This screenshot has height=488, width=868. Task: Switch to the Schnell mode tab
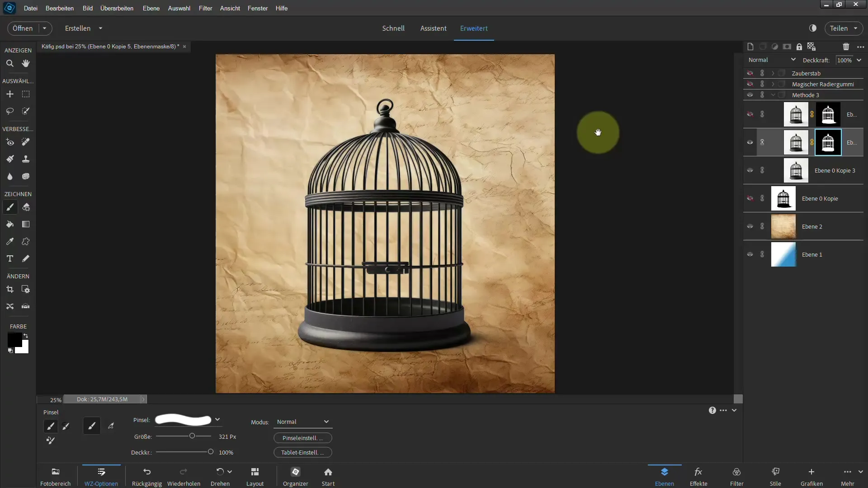click(393, 28)
